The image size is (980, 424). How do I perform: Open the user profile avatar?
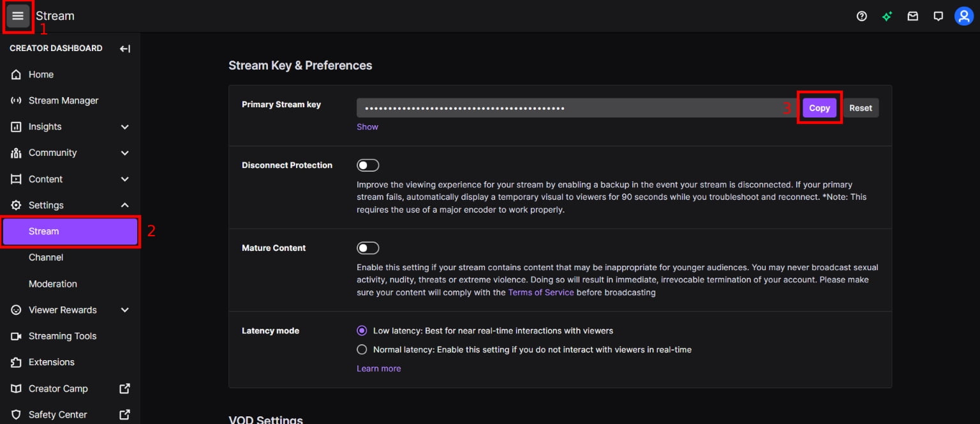pyautogui.click(x=963, y=16)
